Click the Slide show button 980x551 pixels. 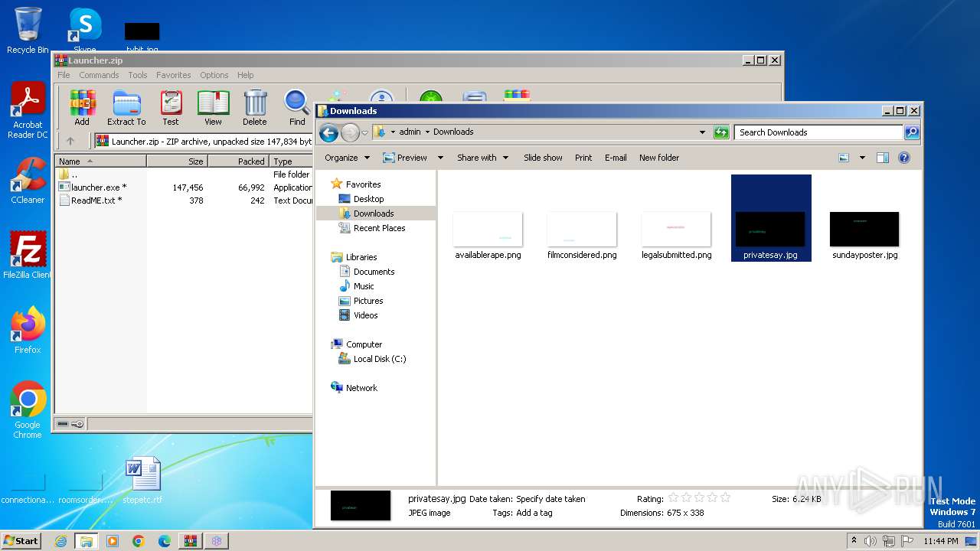click(x=543, y=158)
